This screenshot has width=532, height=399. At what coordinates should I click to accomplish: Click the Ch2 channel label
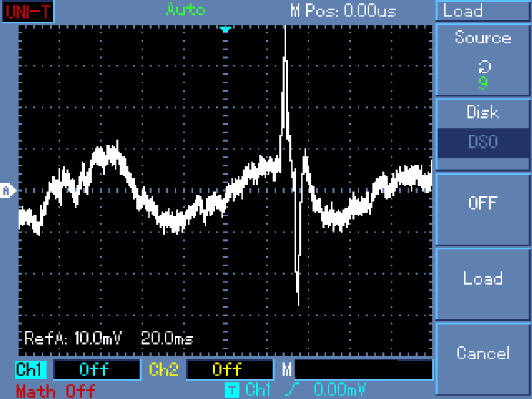pos(164,370)
